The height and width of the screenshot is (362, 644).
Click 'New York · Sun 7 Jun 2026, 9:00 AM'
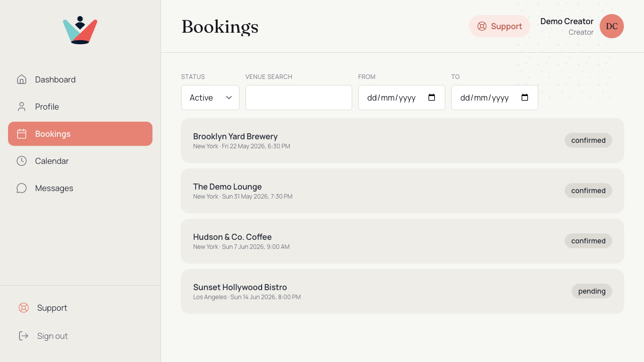coord(242,247)
